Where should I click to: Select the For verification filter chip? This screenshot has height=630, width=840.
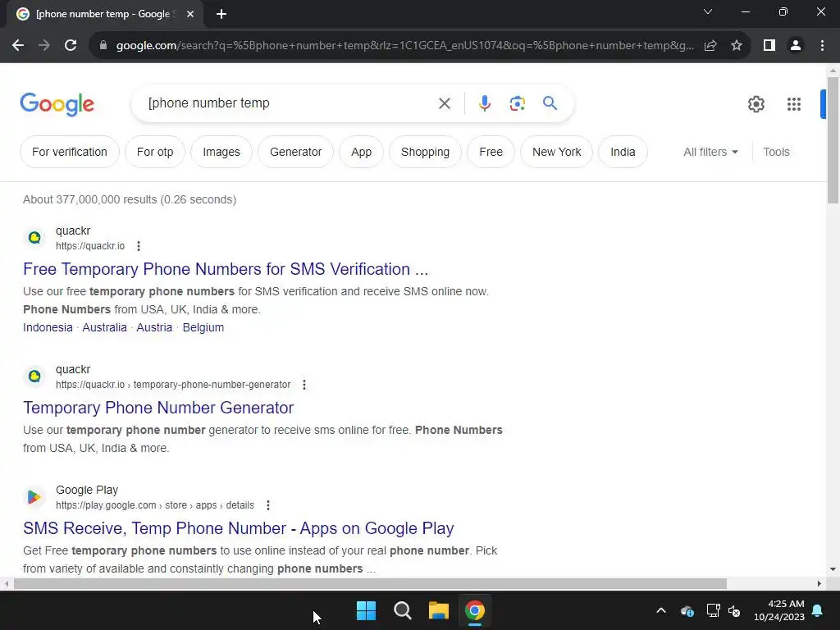click(x=70, y=152)
